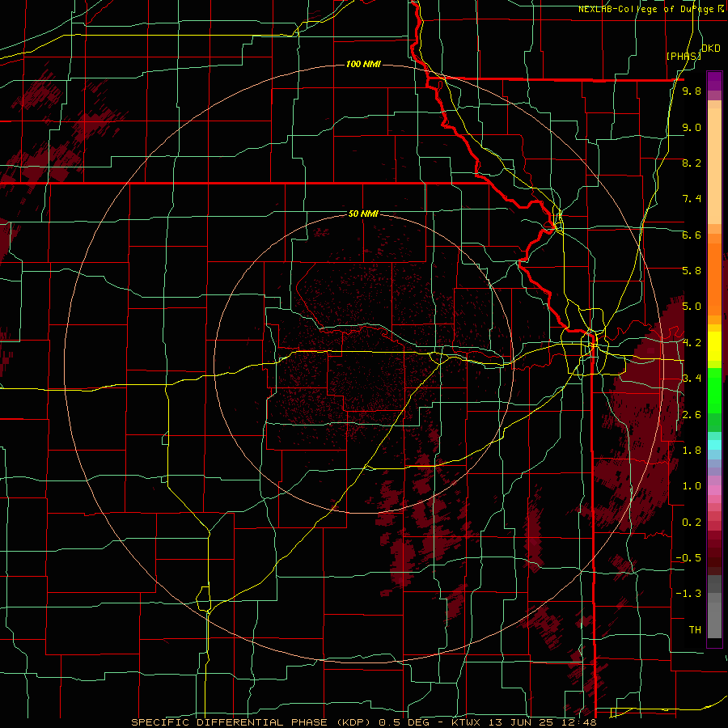The height and width of the screenshot is (728, 728).
Task: Click the 7.4 value on color scale
Action: (x=692, y=199)
